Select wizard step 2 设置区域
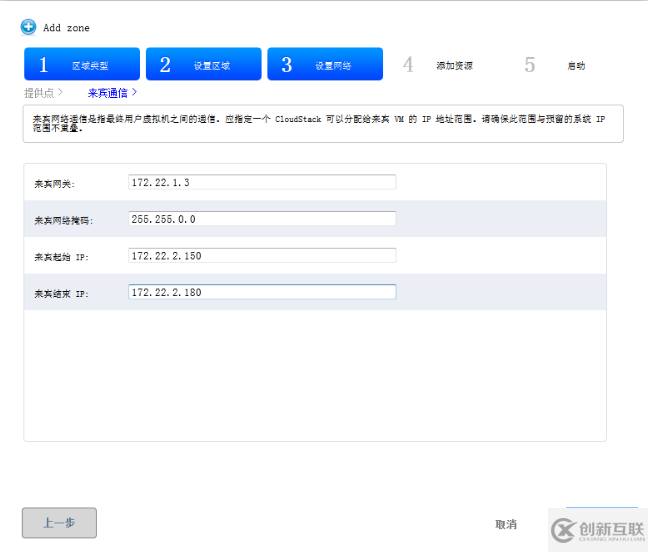 tap(204, 64)
